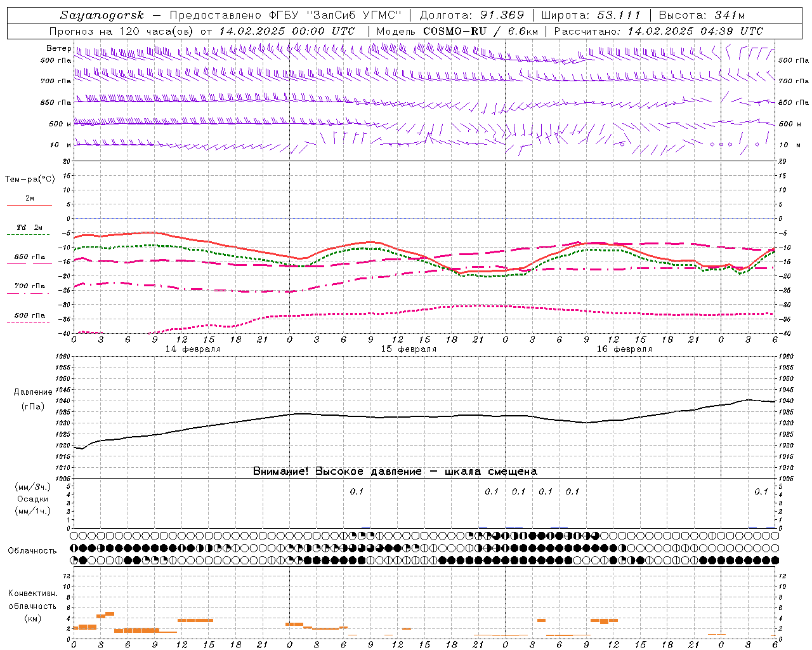Click the Тем-ра(°C) chart label
812x650 pixels.
(x=30, y=180)
